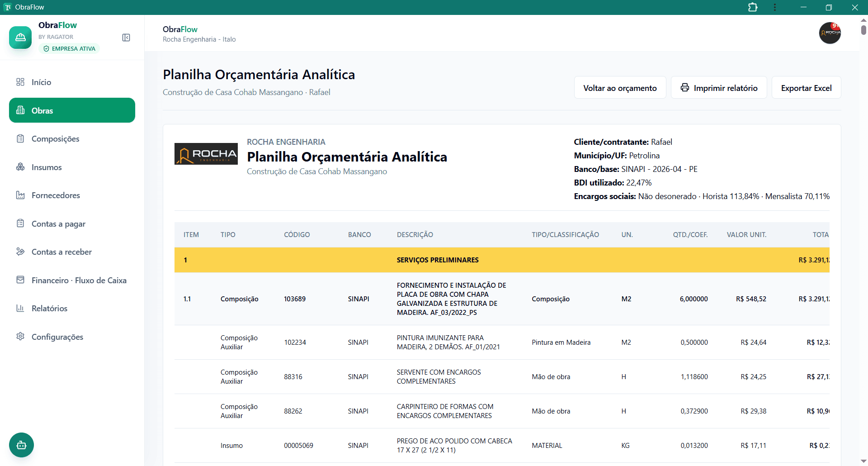Select the SERVIÇOS PRELIMINARES row

coord(502,260)
